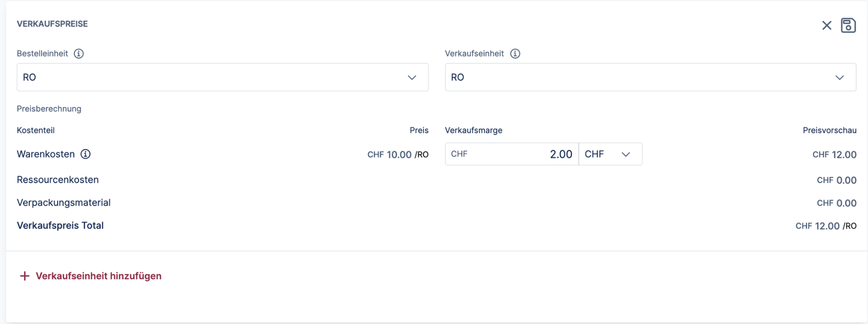This screenshot has width=868, height=324.
Task: Select the Ressourcenkosten row label
Action: click(58, 180)
